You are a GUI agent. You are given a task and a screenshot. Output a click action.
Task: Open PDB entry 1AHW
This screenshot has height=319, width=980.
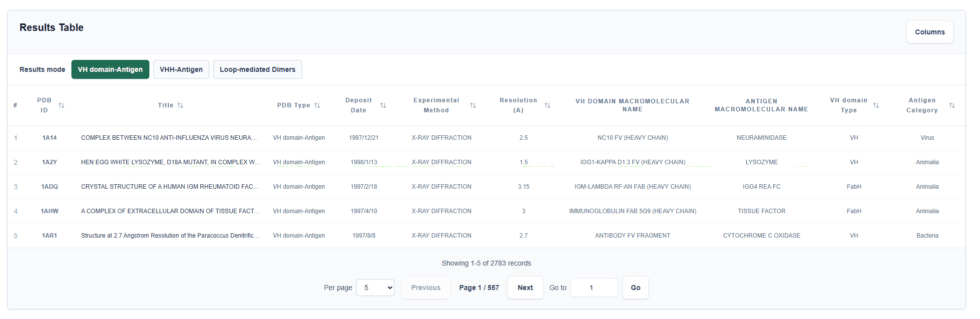[x=49, y=211]
